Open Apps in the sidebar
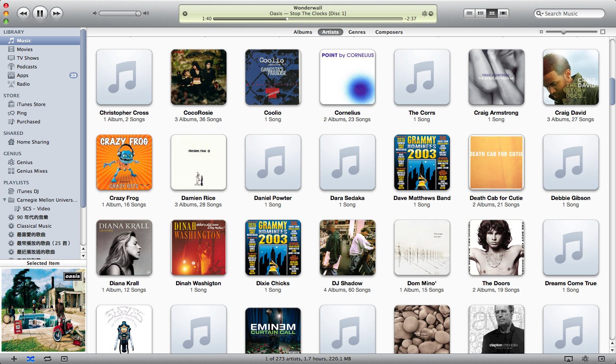This screenshot has height=364, width=616. [40, 75]
